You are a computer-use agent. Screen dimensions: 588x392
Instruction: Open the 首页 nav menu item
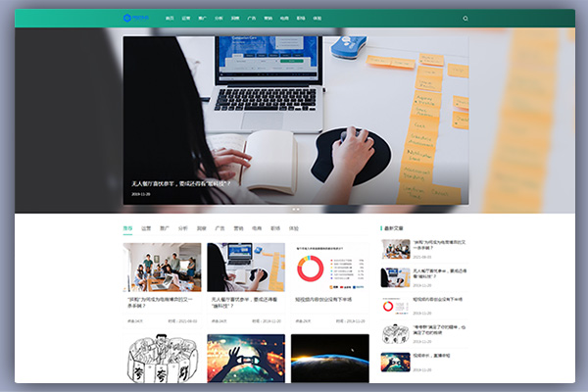pyautogui.click(x=170, y=18)
